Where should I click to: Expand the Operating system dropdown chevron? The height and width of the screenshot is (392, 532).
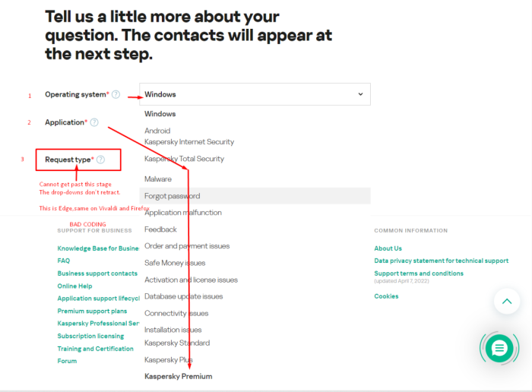pos(360,95)
